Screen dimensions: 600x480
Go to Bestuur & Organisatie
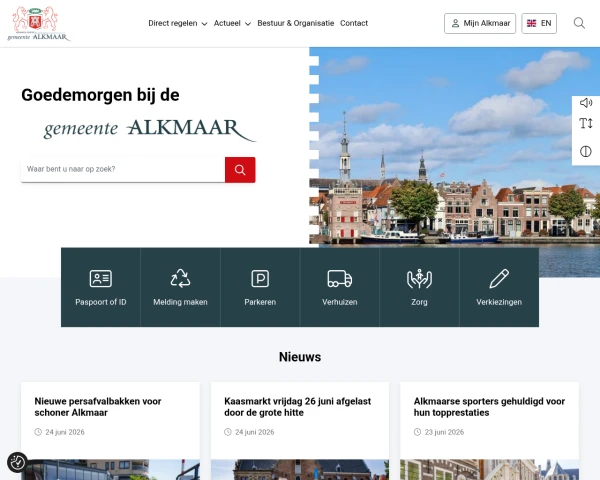296,23
